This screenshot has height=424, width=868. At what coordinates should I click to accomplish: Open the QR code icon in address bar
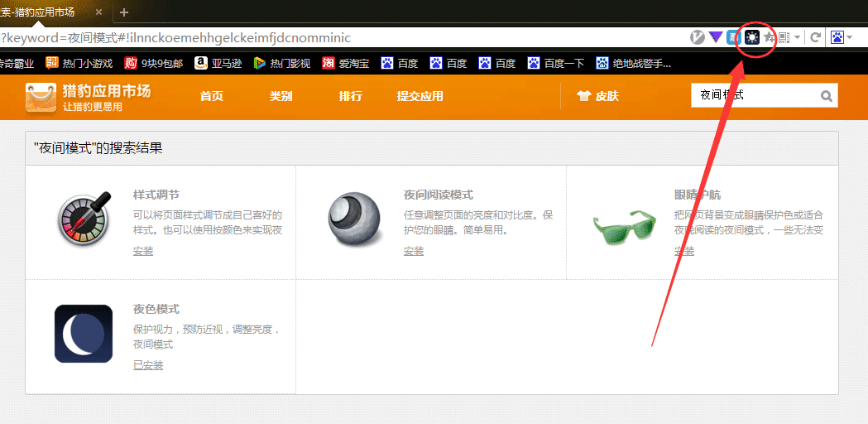point(784,38)
